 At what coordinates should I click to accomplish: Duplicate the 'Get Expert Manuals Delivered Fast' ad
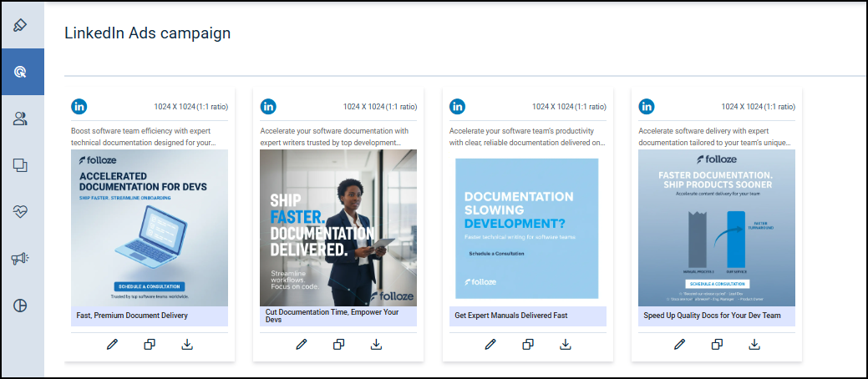(x=528, y=344)
